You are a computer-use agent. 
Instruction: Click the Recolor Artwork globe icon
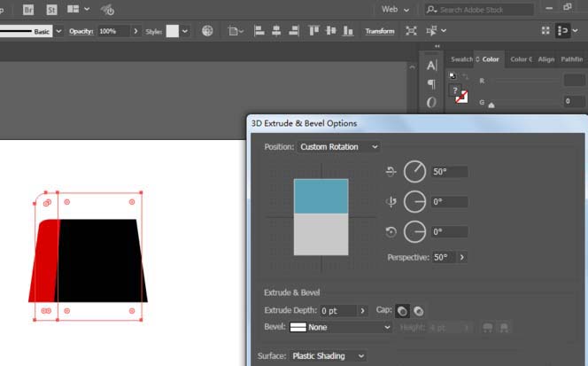(x=207, y=31)
